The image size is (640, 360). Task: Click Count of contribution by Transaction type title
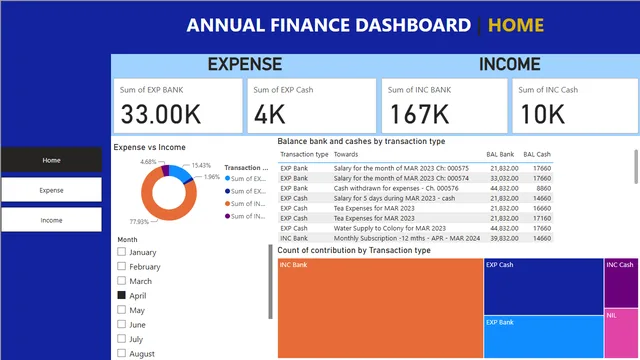pyautogui.click(x=354, y=250)
